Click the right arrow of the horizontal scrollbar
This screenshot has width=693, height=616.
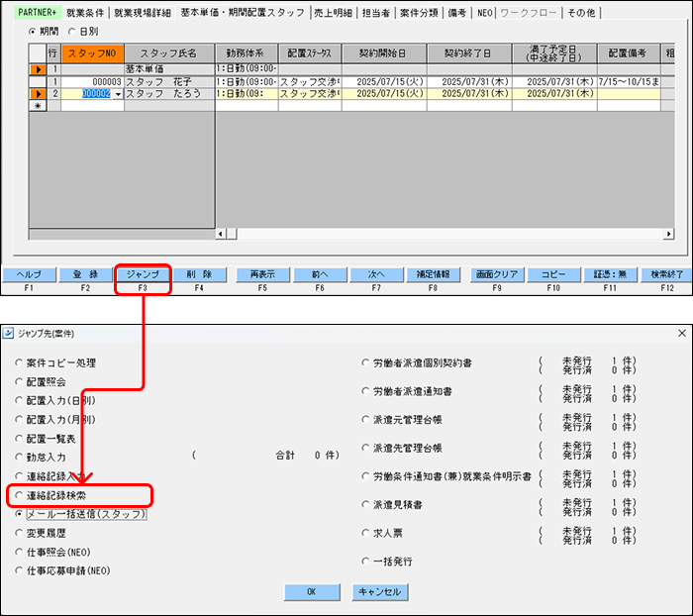668,234
